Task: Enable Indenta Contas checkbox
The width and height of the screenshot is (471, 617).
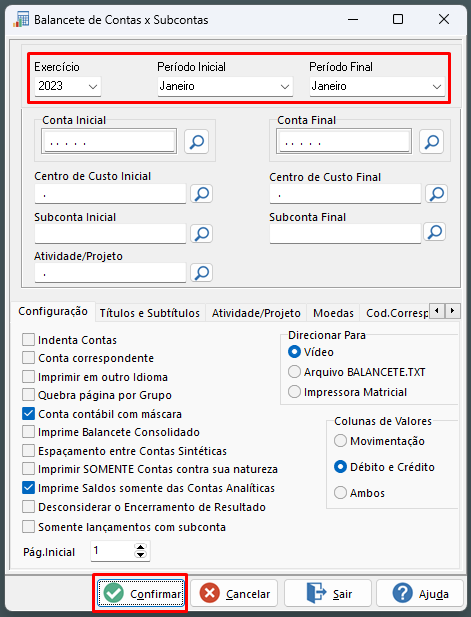Action: tap(28, 340)
